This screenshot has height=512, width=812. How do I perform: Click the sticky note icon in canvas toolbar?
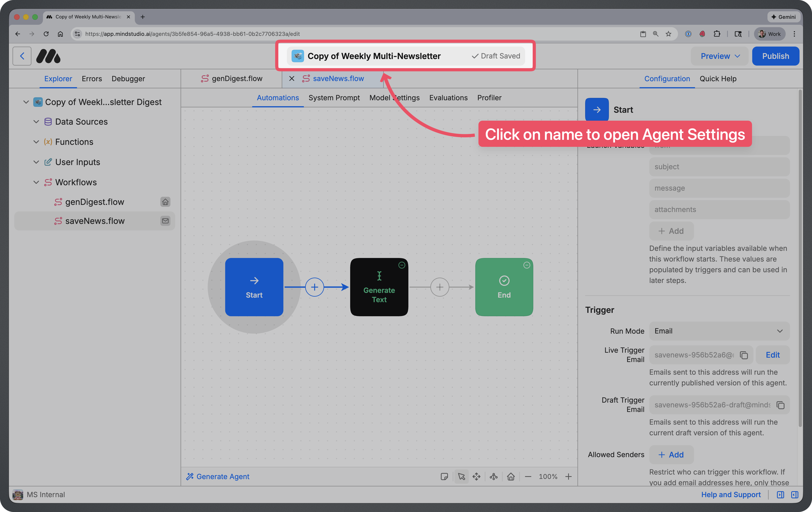point(444,477)
